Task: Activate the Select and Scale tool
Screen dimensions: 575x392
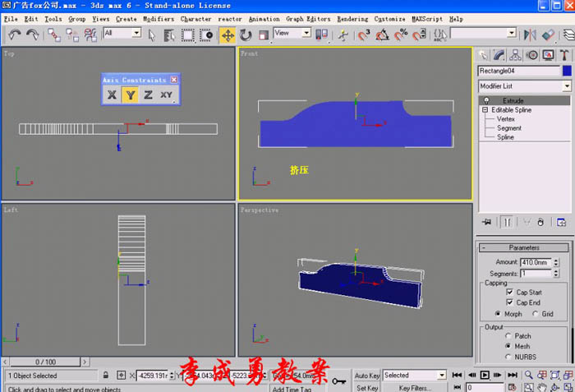Action: [x=264, y=35]
